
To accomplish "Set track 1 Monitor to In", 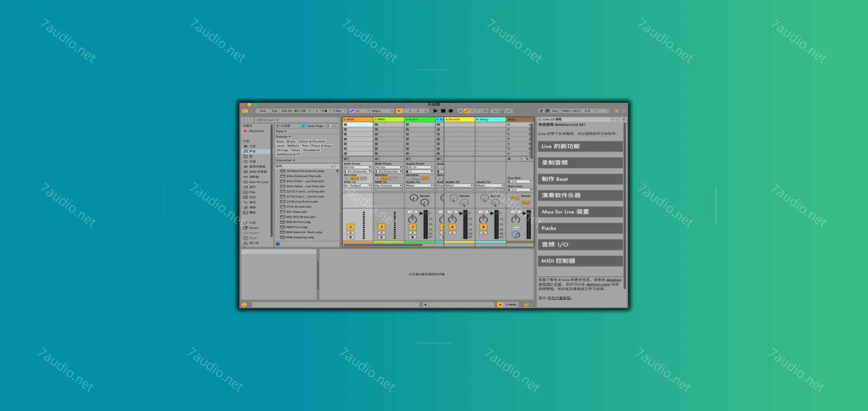I will coord(347,179).
